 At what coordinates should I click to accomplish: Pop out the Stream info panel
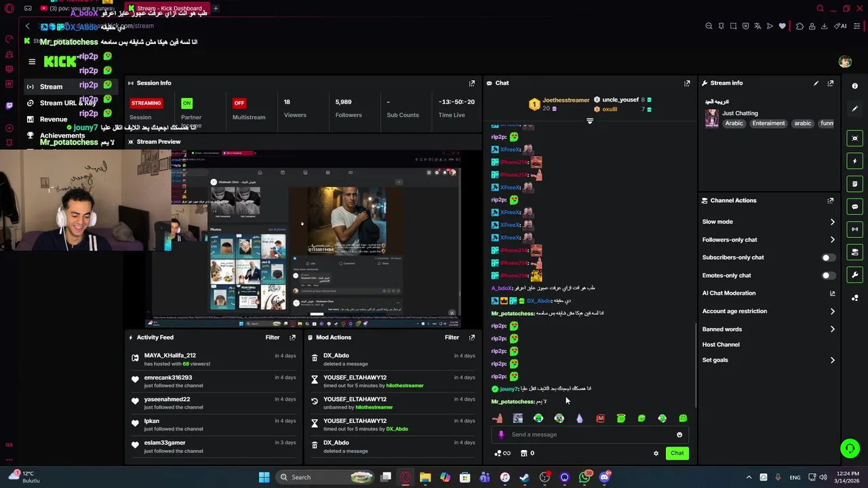click(x=831, y=83)
